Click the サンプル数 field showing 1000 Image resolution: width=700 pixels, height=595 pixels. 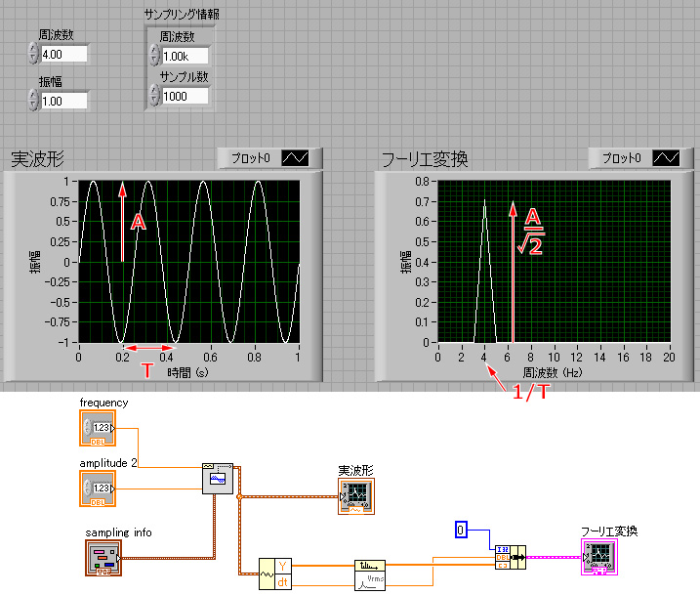[185, 95]
